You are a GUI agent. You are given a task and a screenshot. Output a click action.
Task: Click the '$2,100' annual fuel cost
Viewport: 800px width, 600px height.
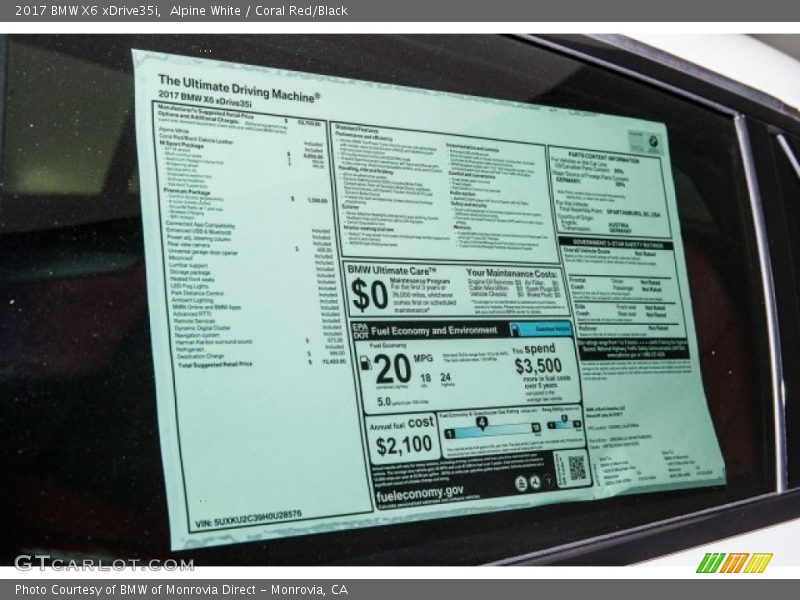(404, 445)
